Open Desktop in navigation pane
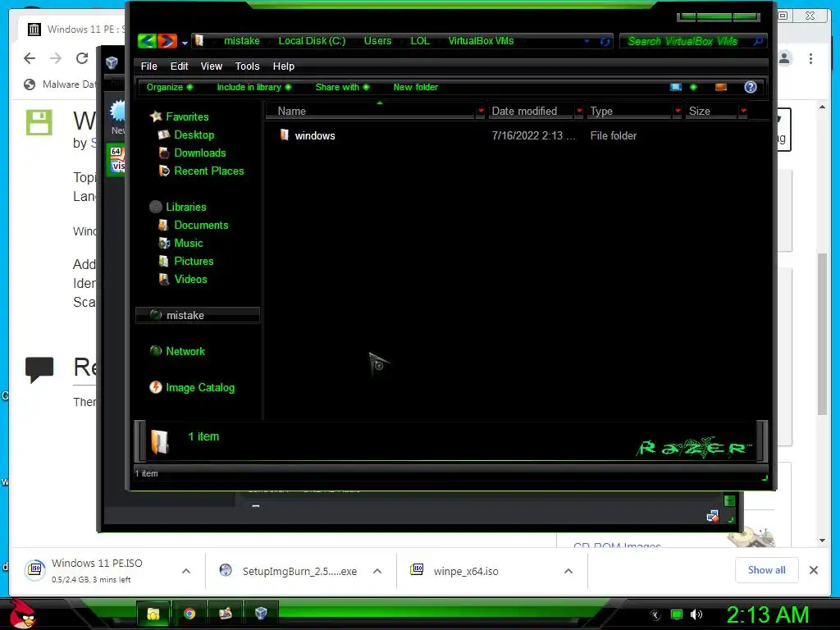840x630 pixels. [194, 135]
